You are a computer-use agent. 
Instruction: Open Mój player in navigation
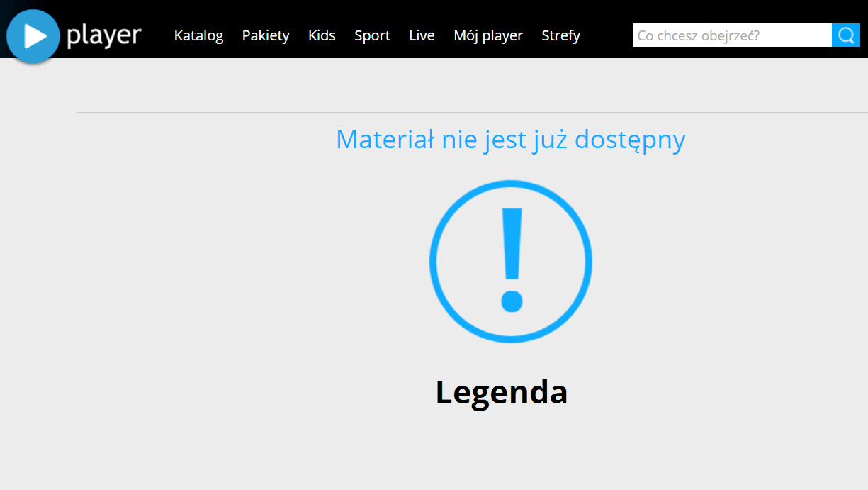pyautogui.click(x=488, y=35)
